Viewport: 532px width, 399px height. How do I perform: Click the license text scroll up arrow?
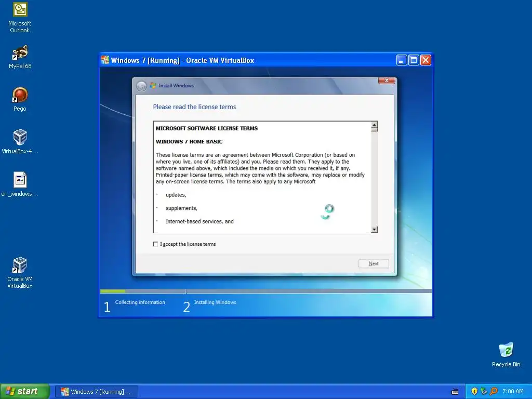374,125
